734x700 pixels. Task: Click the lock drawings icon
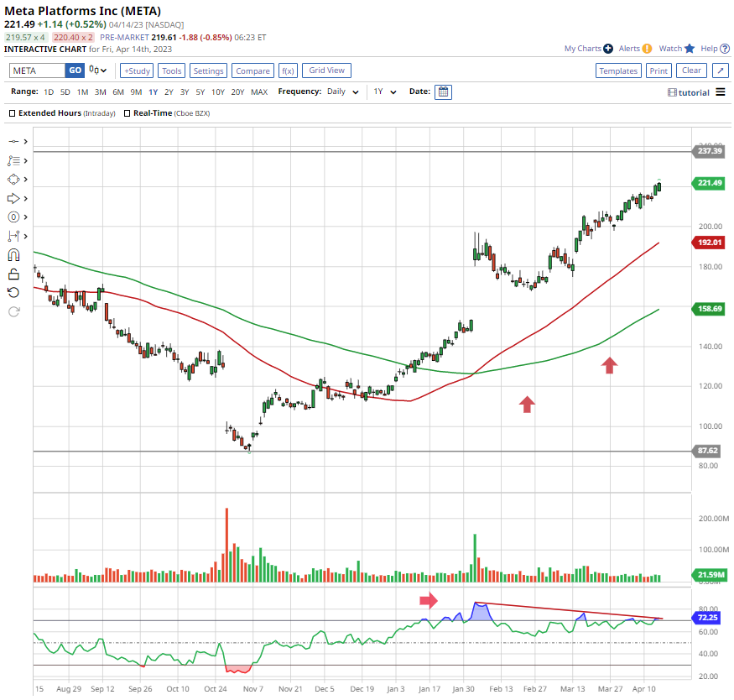pyautogui.click(x=13, y=274)
